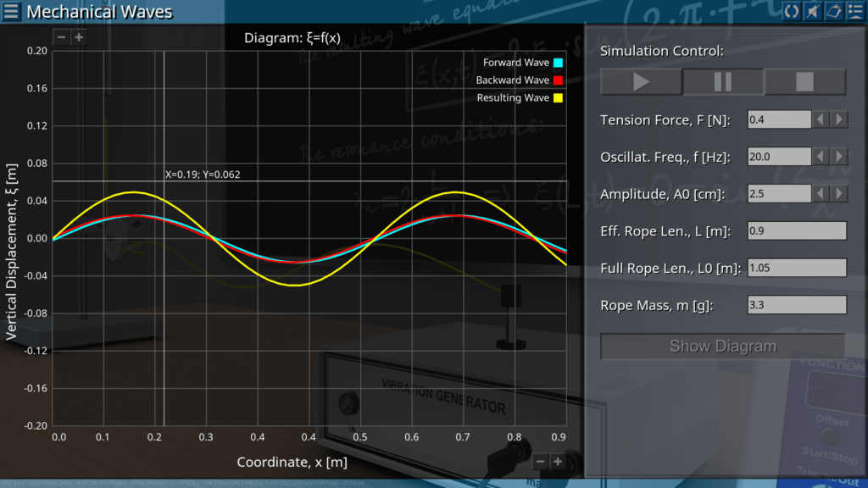Click the Amplitude A0 input field
Image resolution: width=868 pixels, height=488 pixels.
pyautogui.click(x=779, y=194)
